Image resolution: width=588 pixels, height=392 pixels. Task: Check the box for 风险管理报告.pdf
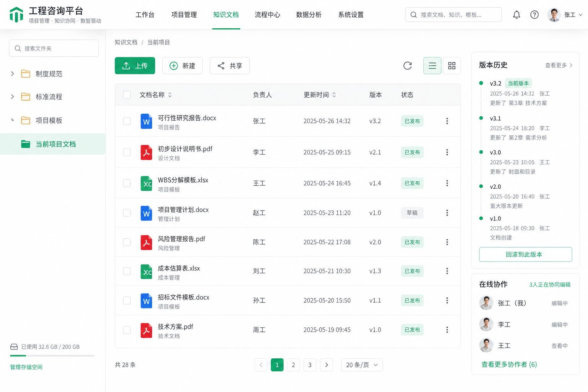click(x=127, y=242)
